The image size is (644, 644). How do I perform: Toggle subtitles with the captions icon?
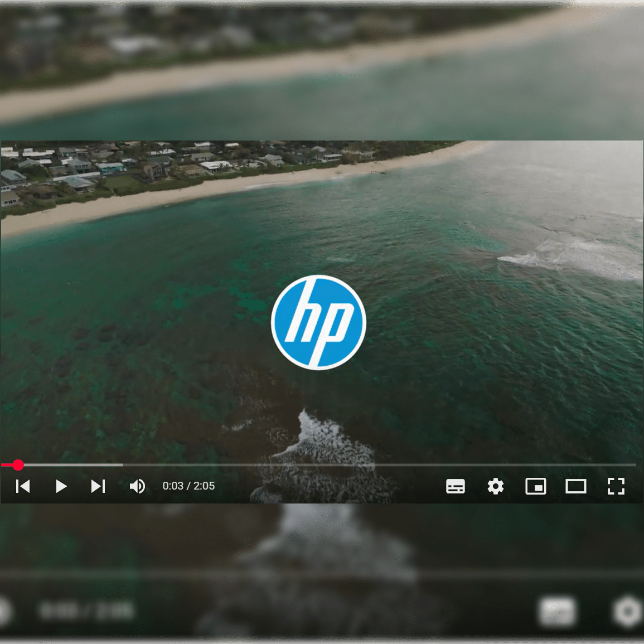(456, 486)
